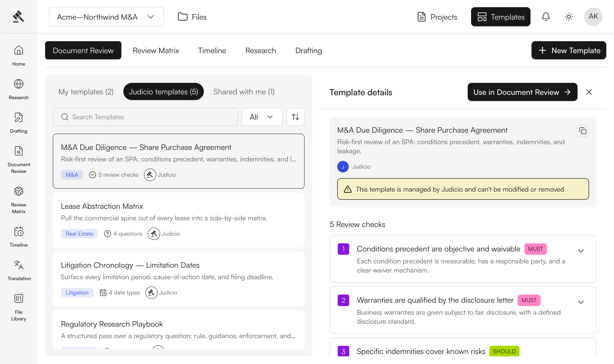This screenshot has width=614, height=364.
Task: Click the sort order arrows button
Action: (295, 117)
